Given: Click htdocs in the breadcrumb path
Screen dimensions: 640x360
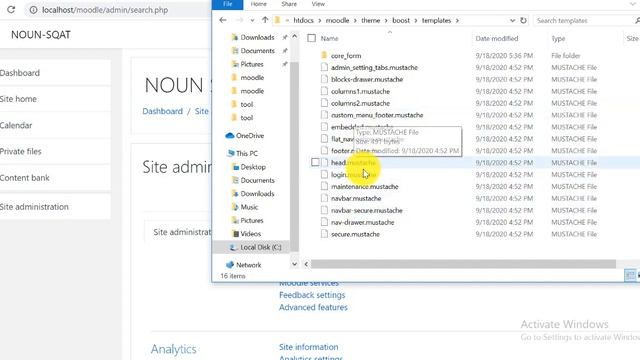Looking at the screenshot, I should tap(303, 20).
